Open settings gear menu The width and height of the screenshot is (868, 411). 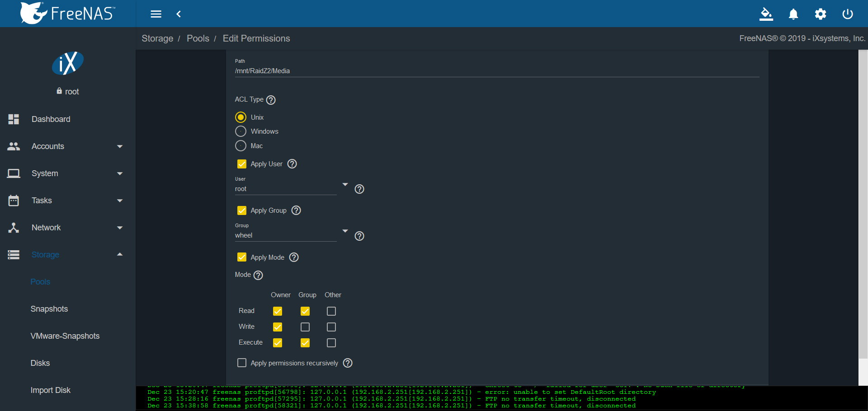click(x=821, y=14)
